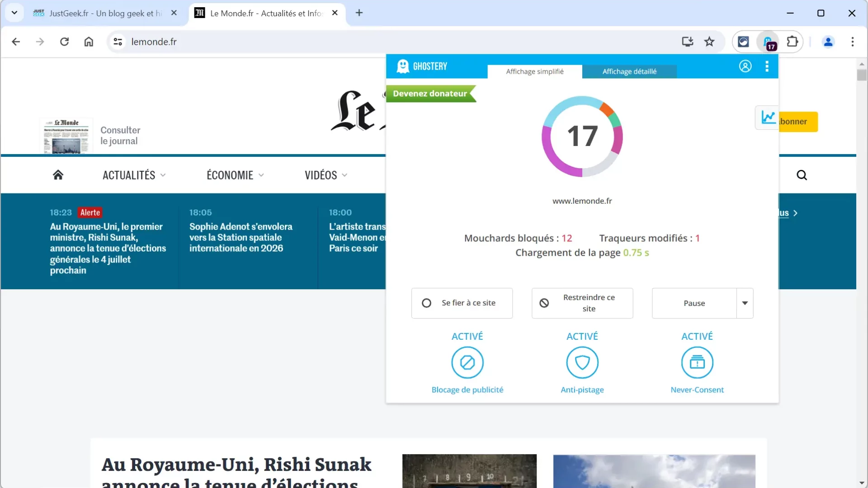
Task: Toggle Restreindre ce site
Action: click(582, 303)
